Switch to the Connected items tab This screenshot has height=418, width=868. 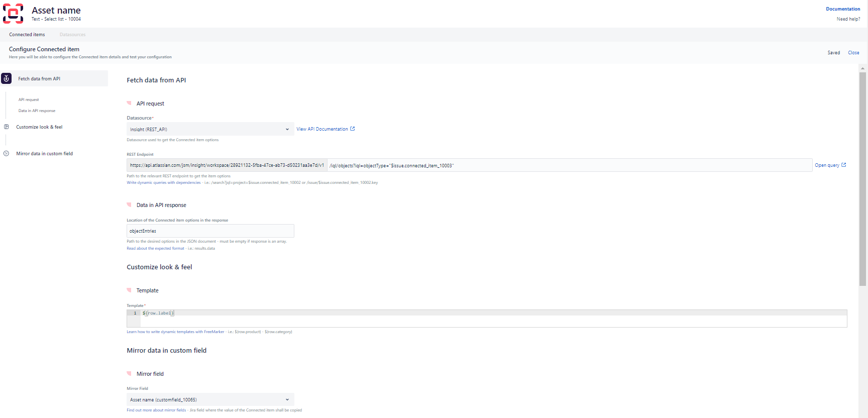click(x=27, y=35)
